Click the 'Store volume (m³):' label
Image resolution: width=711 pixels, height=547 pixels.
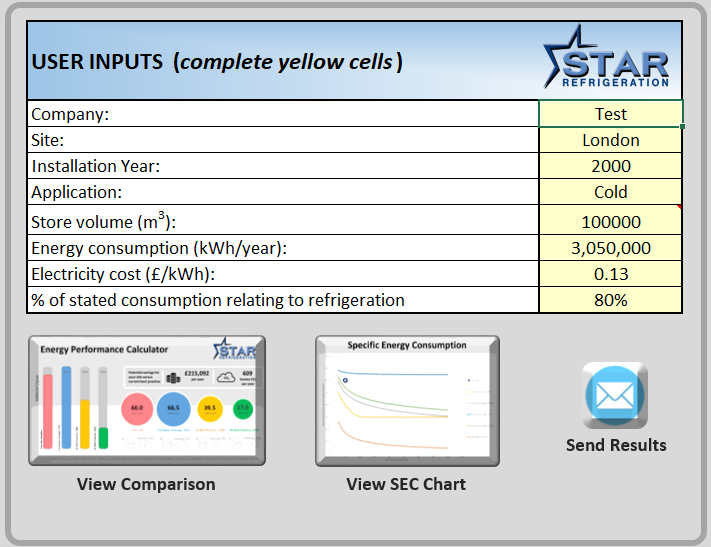pos(103,221)
